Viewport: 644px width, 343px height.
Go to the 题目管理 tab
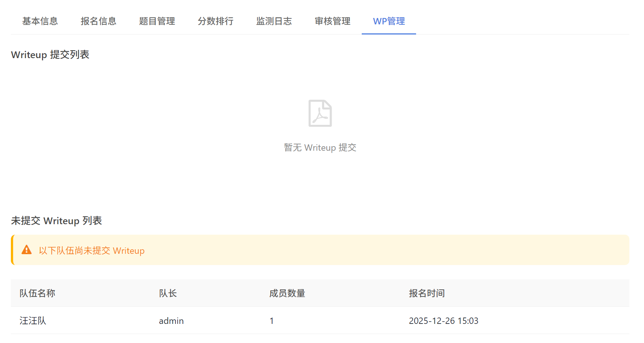(x=157, y=21)
